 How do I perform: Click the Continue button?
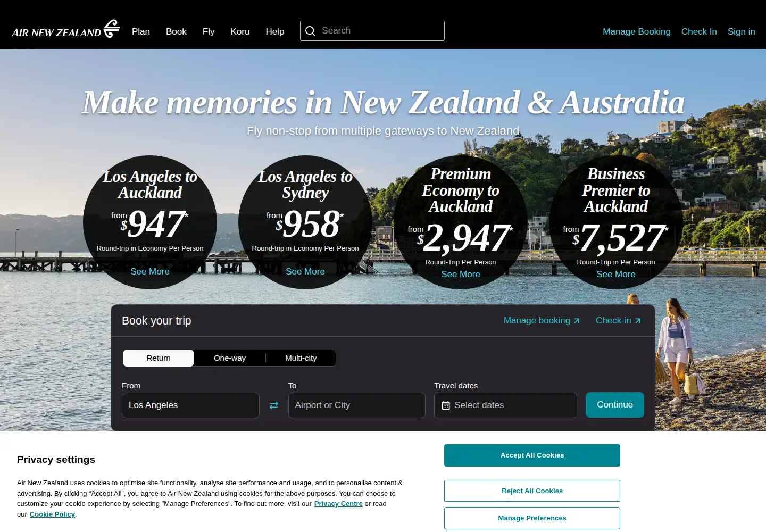tap(615, 405)
